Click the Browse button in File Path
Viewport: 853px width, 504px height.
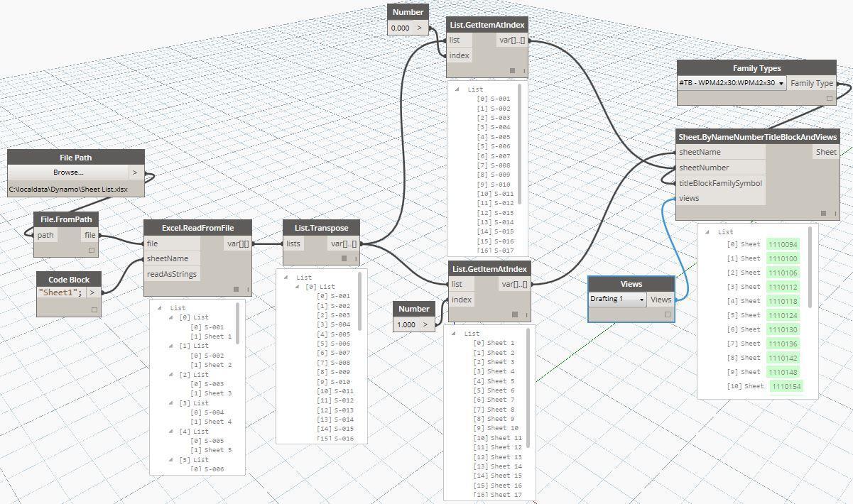click(68, 172)
